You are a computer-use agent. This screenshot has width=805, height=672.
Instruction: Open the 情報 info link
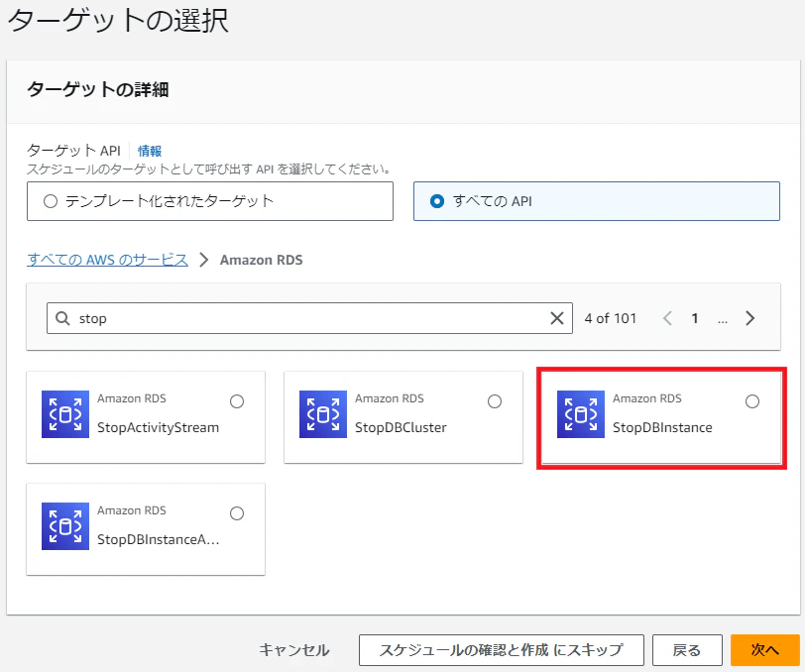(150, 151)
